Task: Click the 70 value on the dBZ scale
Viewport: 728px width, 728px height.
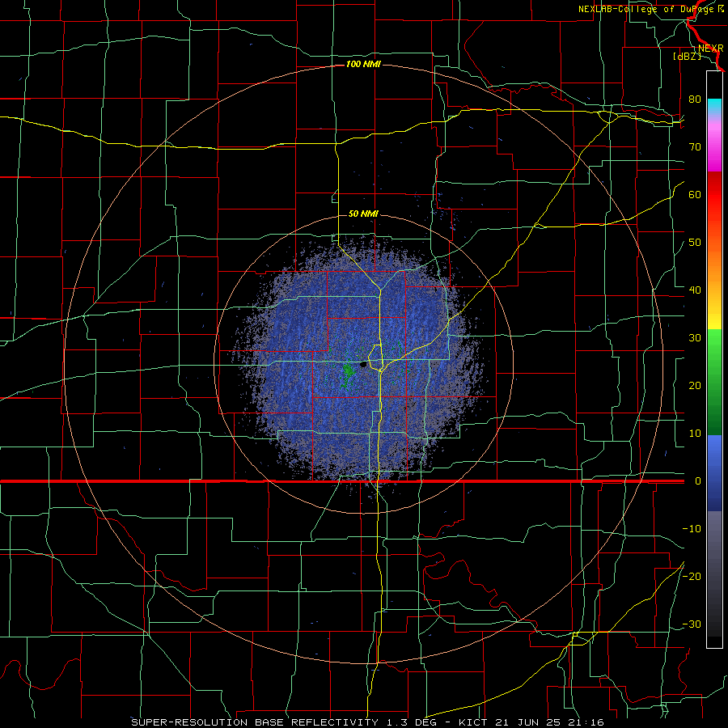Action: click(695, 147)
